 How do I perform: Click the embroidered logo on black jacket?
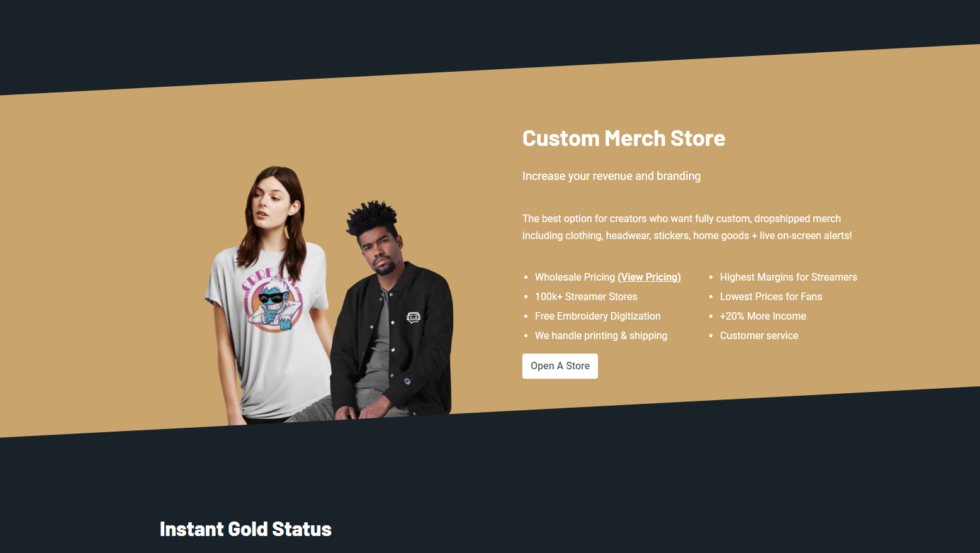coord(413,317)
